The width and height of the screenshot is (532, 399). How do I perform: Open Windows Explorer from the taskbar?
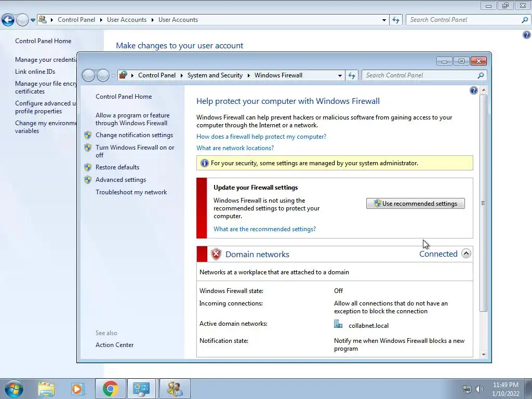pyautogui.click(x=46, y=389)
